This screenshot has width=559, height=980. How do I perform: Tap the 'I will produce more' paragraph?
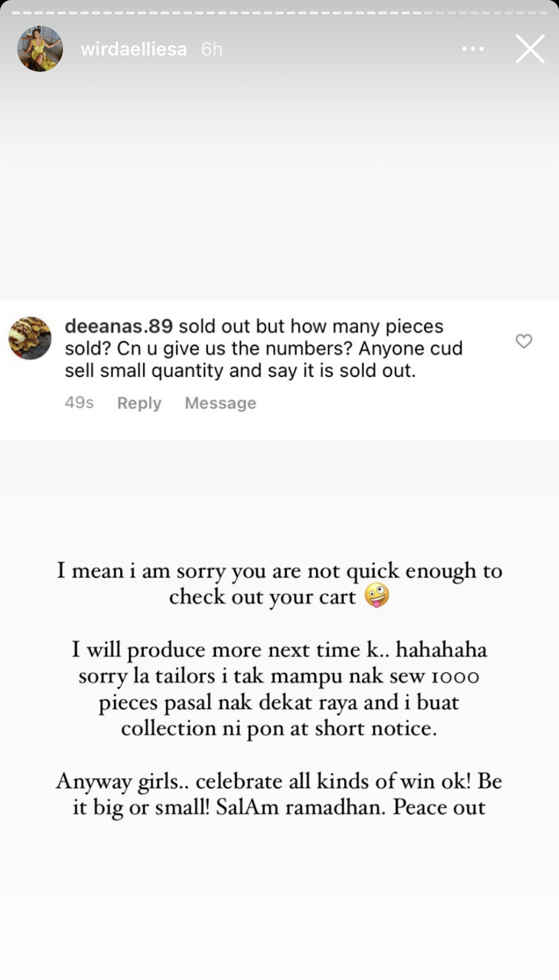(279, 688)
